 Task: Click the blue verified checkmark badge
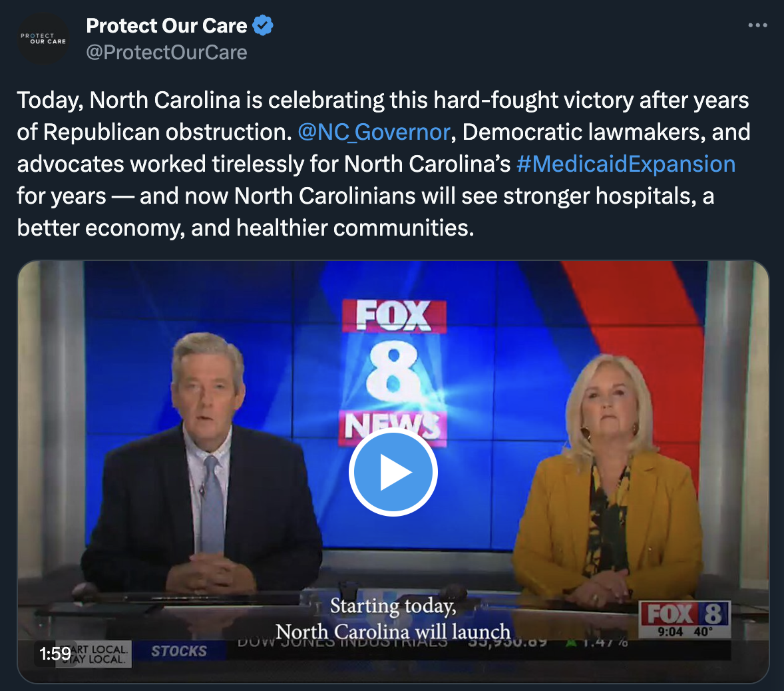(262, 25)
